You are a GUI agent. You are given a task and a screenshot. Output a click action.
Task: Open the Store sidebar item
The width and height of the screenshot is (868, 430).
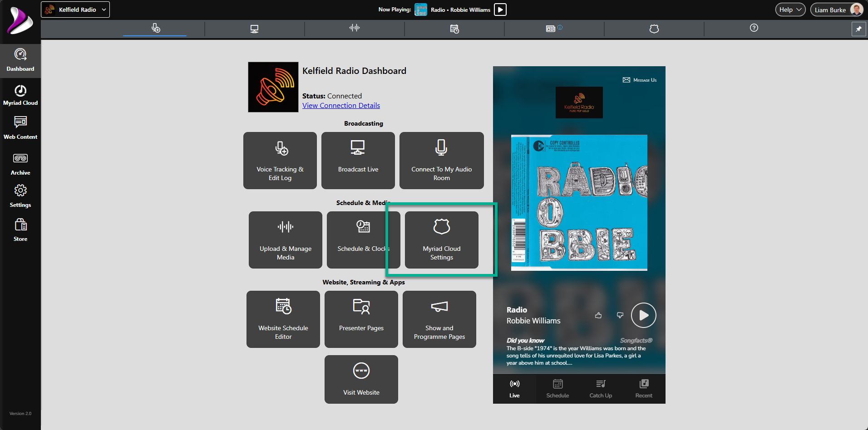tap(20, 230)
